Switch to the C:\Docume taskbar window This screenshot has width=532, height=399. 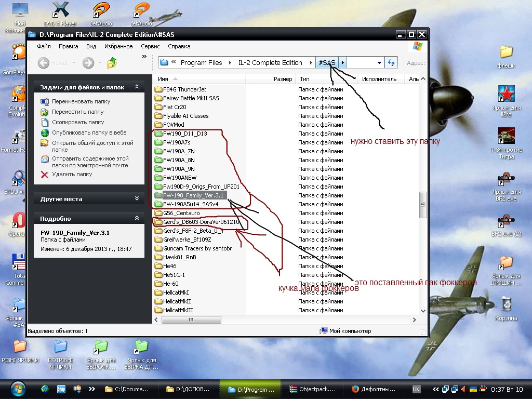[x=127, y=389]
